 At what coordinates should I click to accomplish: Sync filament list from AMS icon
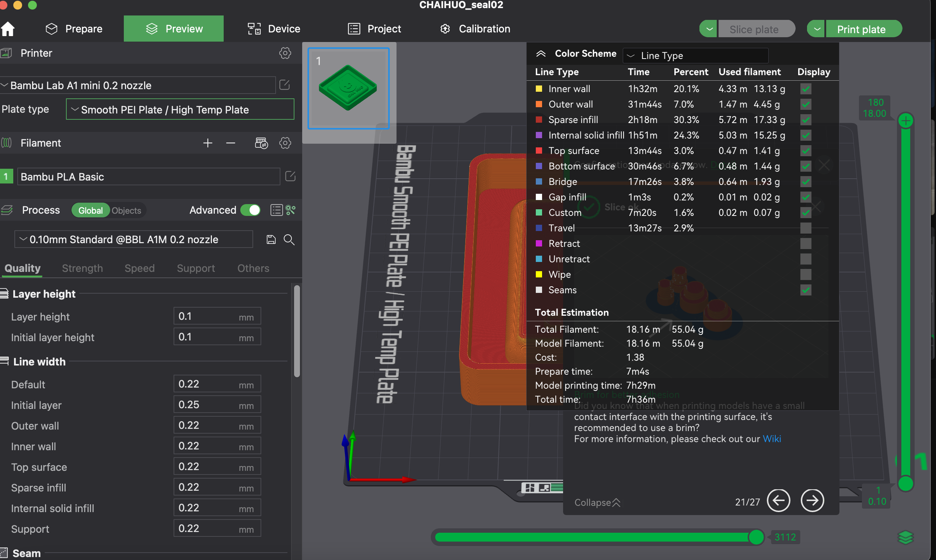(261, 143)
